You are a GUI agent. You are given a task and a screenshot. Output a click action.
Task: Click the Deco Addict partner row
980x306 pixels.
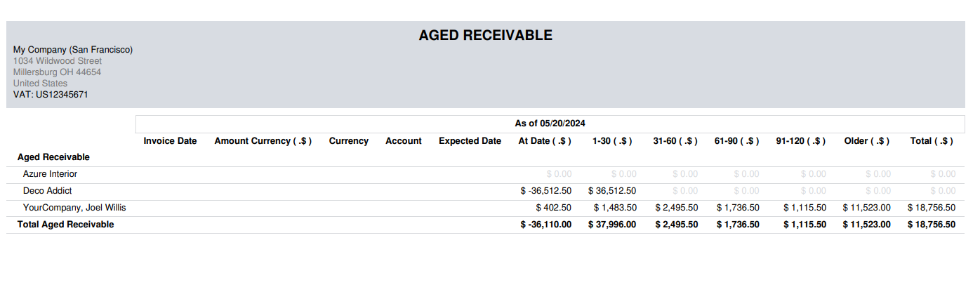click(47, 191)
